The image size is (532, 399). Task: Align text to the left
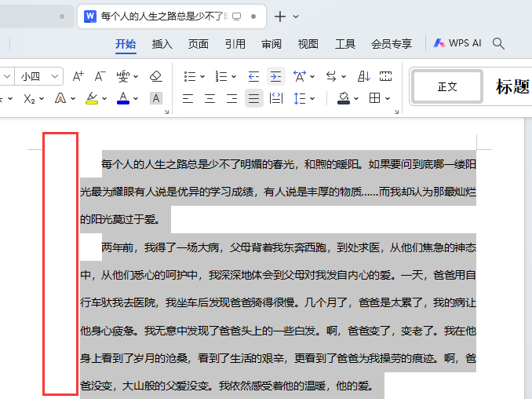click(188, 98)
